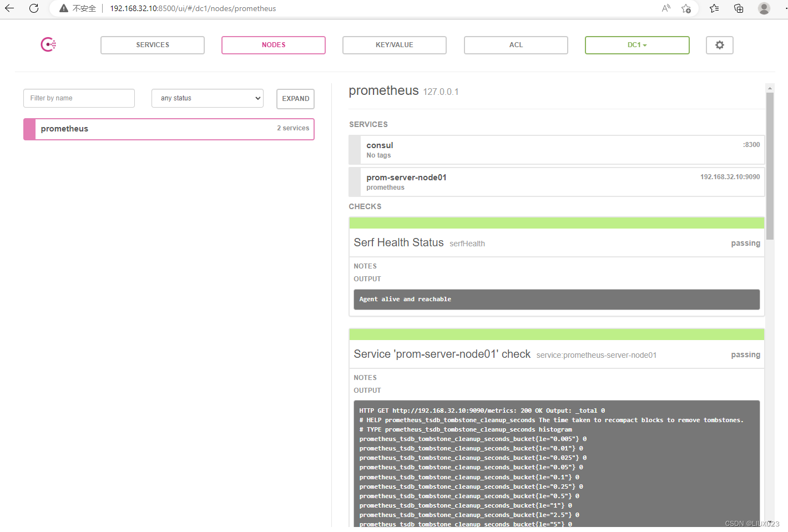788x532 pixels.
Task: Click the prometheus node title heading
Action: pyautogui.click(x=383, y=91)
